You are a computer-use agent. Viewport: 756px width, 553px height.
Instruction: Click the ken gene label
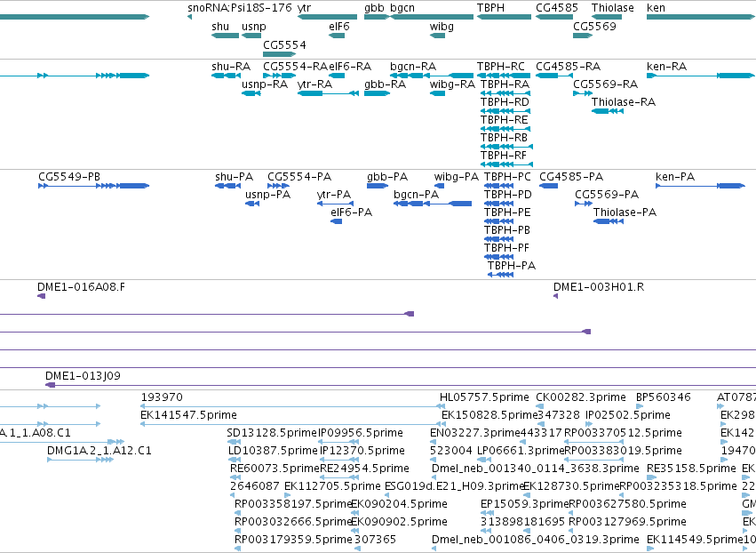point(656,8)
